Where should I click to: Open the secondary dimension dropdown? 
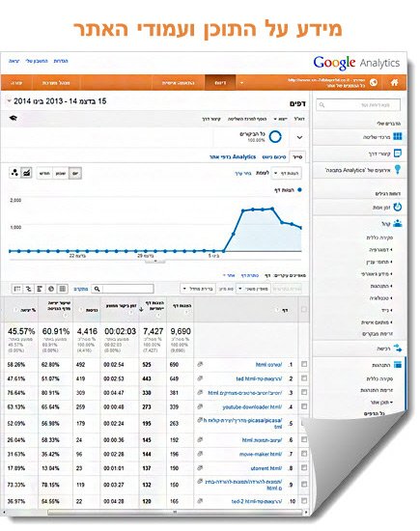pyautogui.click(x=253, y=289)
